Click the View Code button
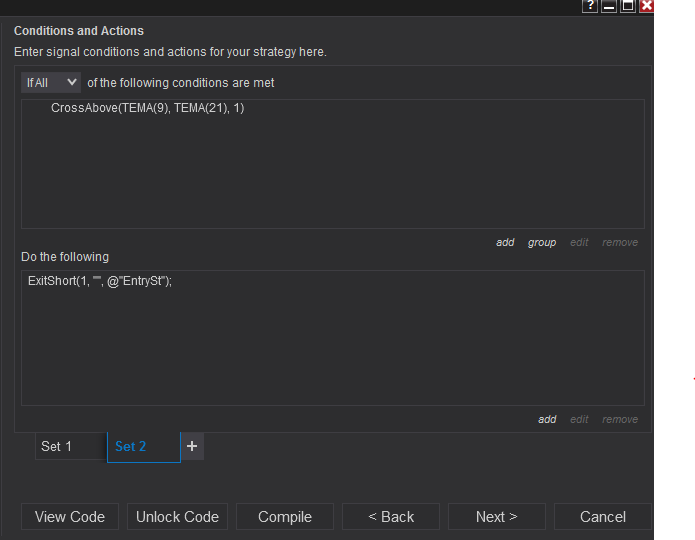Screen dimensions: 695x540 [70, 517]
